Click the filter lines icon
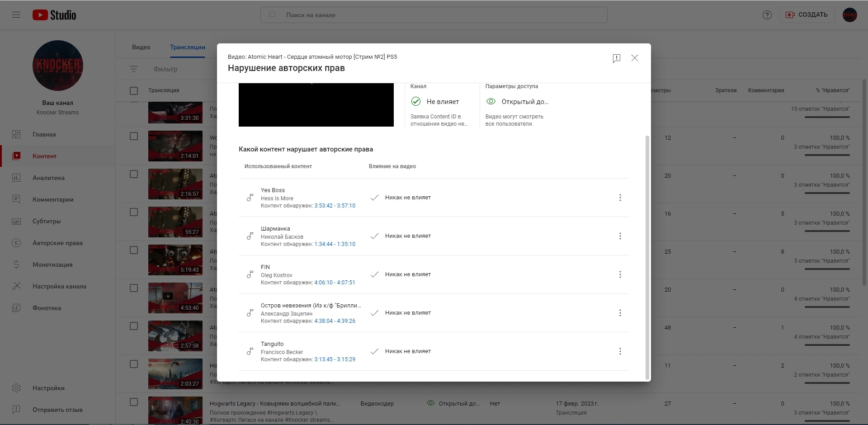The height and width of the screenshot is (425, 868). pos(134,69)
